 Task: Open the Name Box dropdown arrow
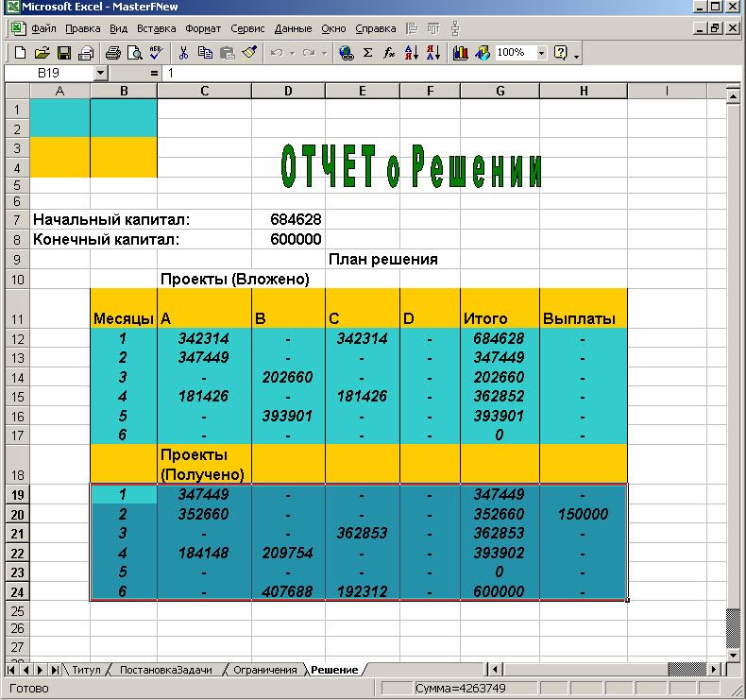[101, 73]
